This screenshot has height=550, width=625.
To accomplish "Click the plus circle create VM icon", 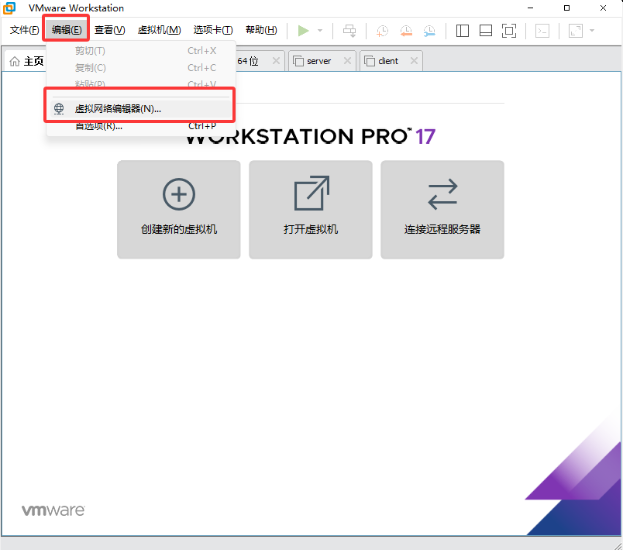I will click(179, 194).
